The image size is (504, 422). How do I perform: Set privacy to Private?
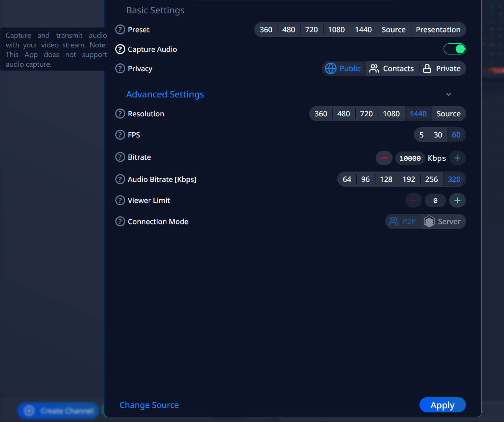click(442, 69)
